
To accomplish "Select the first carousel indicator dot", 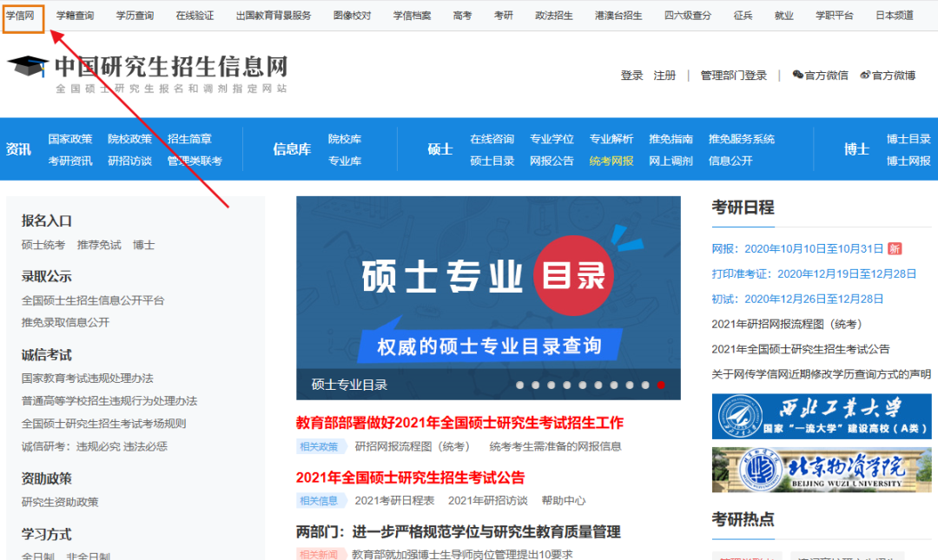I will [x=520, y=385].
